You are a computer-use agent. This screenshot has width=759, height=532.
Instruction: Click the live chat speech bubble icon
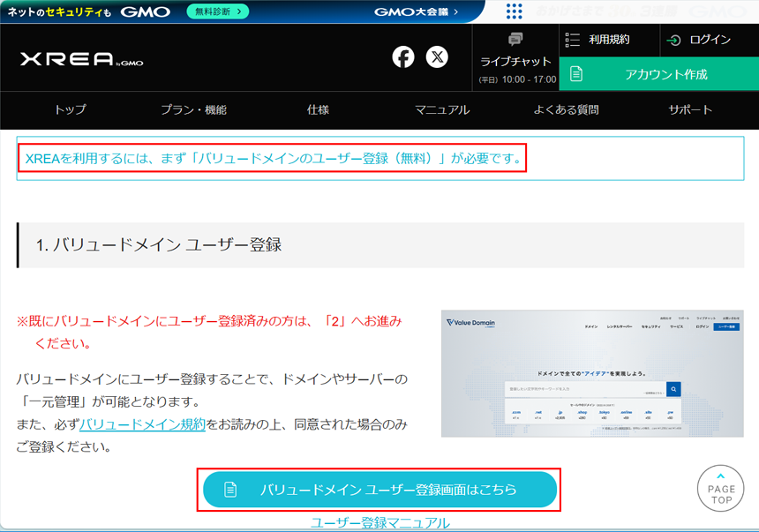515,39
